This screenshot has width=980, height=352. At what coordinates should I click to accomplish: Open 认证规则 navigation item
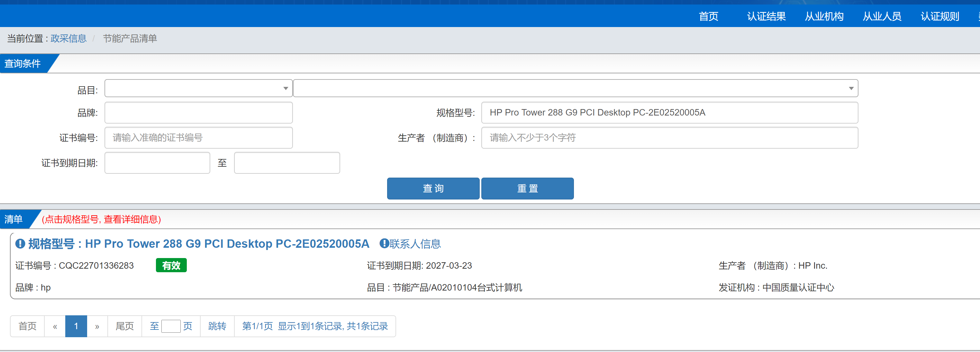(940, 16)
